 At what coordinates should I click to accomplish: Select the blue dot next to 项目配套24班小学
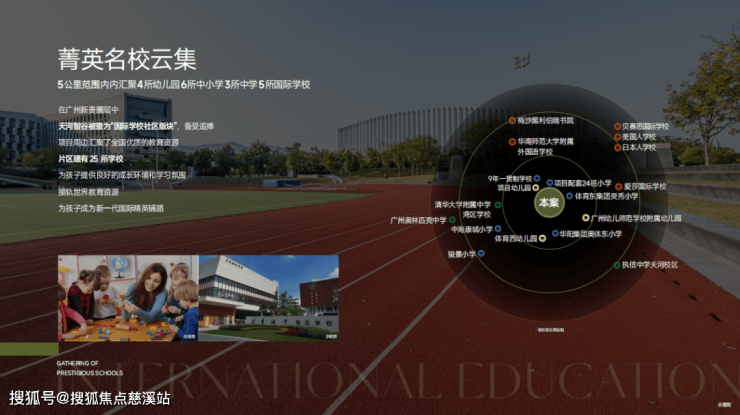(x=549, y=183)
